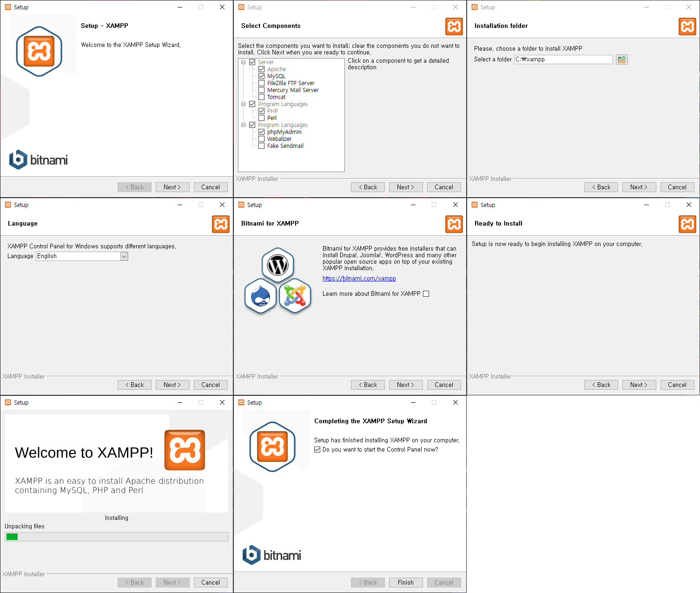This screenshot has height=593, width=700.
Task: Click the large XAMPP logo in the Setup - XAMPP welcome window
Action: coord(39,51)
